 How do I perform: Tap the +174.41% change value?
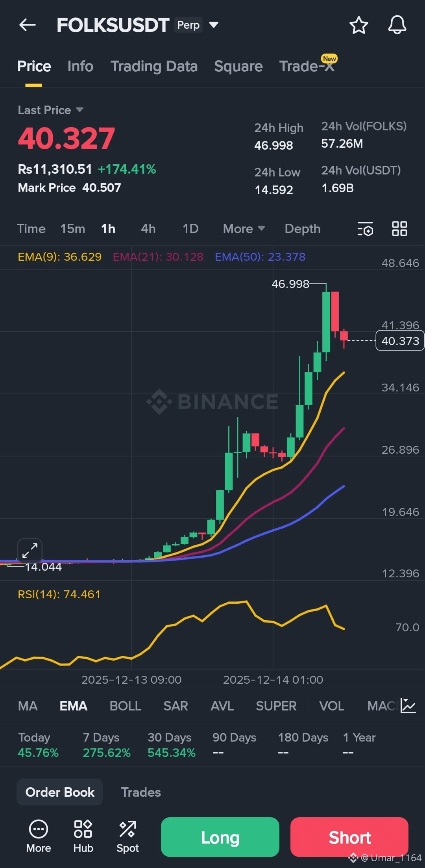[127, 169]
